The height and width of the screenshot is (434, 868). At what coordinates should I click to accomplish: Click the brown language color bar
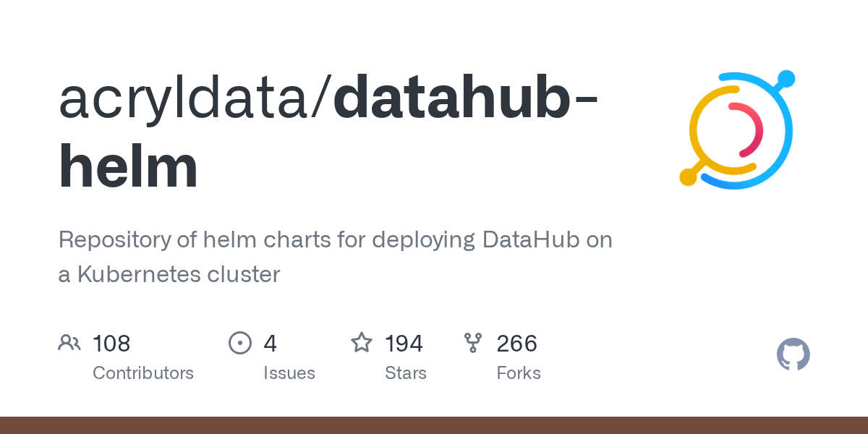coord(434,425)
